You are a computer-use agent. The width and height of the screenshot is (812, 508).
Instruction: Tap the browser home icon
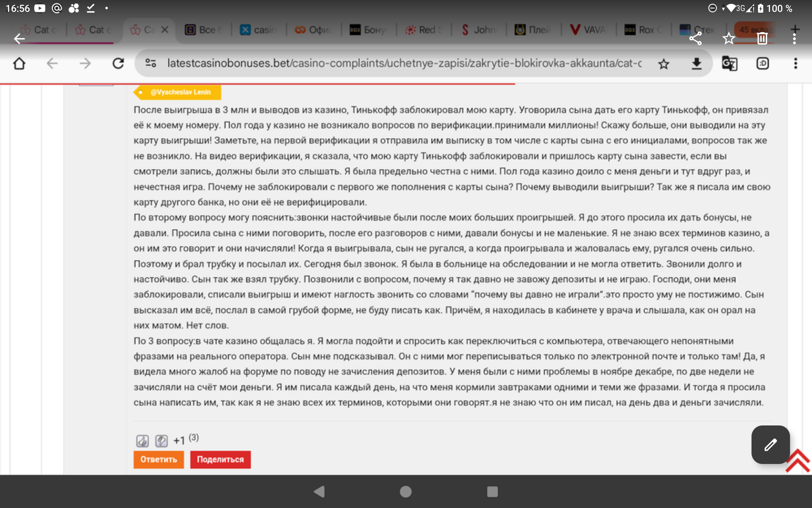19,64
